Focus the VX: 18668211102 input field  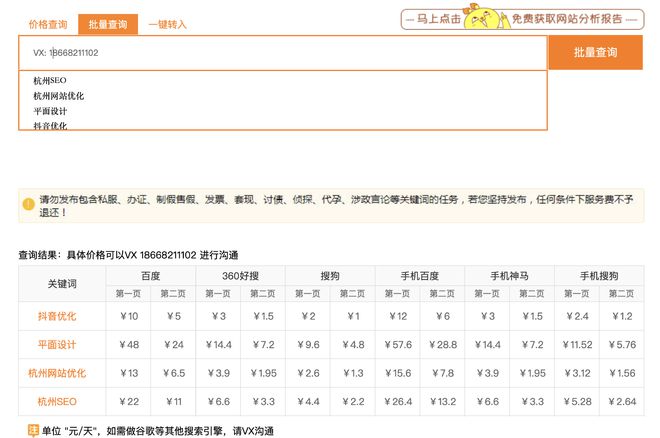283,53
